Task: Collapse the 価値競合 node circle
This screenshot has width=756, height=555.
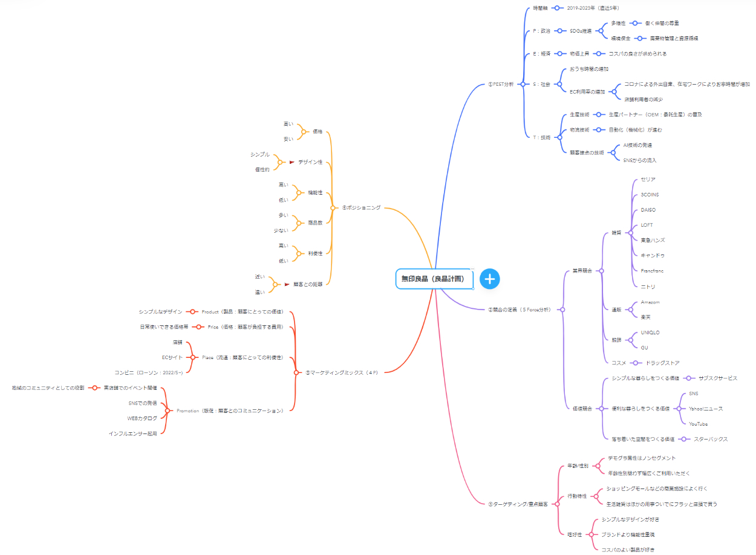Action: coord(601,408)
